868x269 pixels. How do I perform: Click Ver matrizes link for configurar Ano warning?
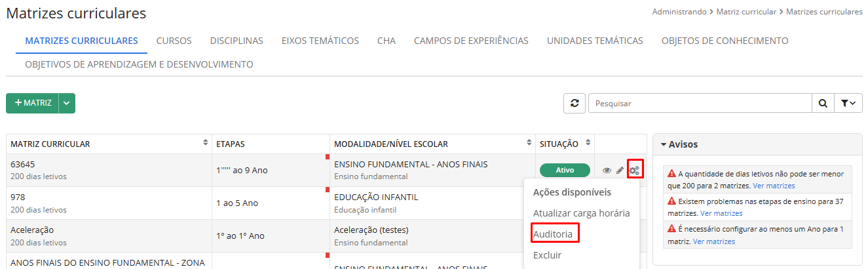click(x=714, y=241)
